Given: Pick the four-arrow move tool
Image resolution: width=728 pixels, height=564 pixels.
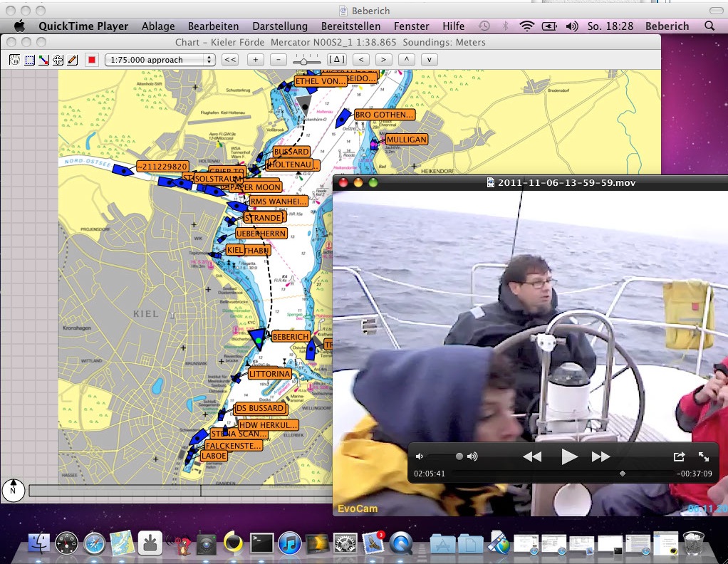Looking at the screenshot, I should point(58,60).
